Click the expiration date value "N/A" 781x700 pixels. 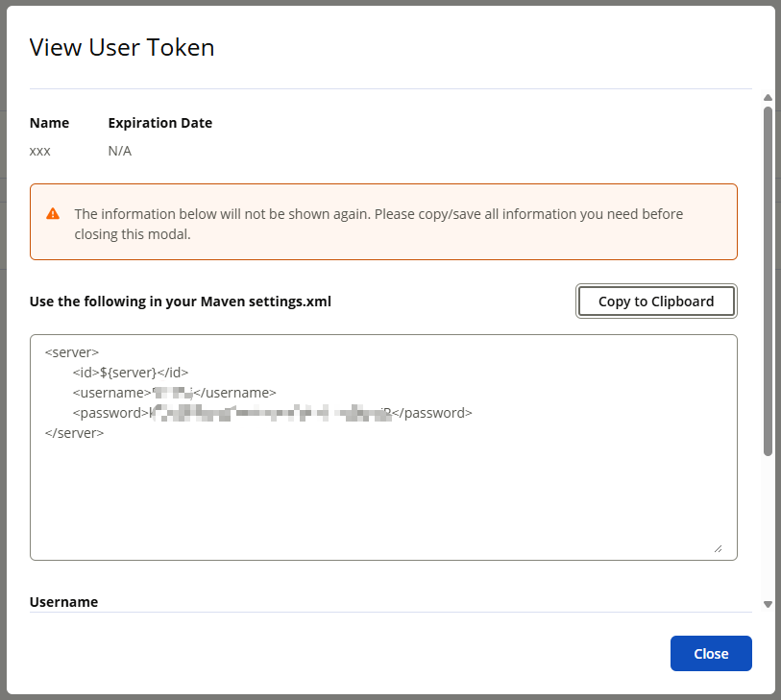point(120,151)
